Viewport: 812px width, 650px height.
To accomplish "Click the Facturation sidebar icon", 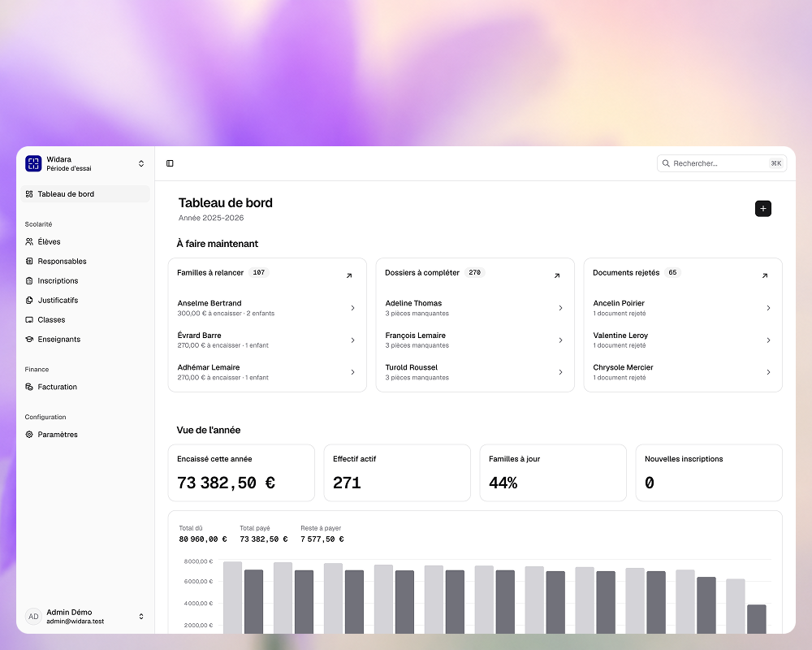I will (x=29, y=387).
